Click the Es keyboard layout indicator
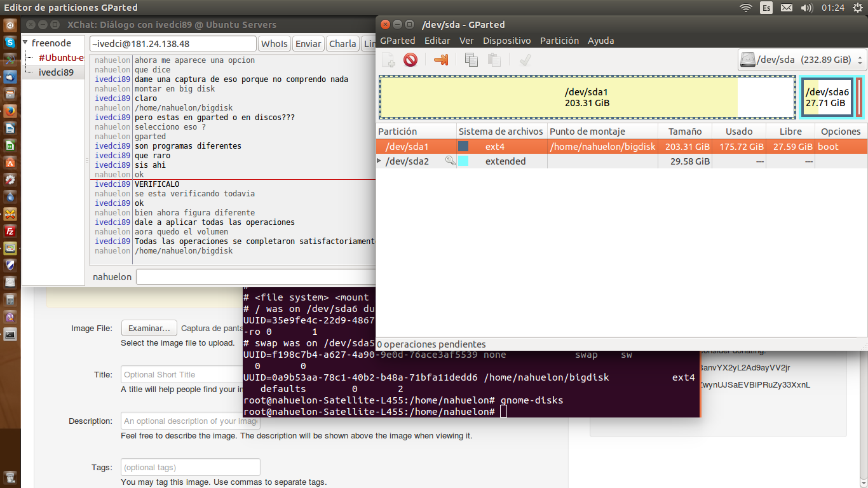 (766, 8)
